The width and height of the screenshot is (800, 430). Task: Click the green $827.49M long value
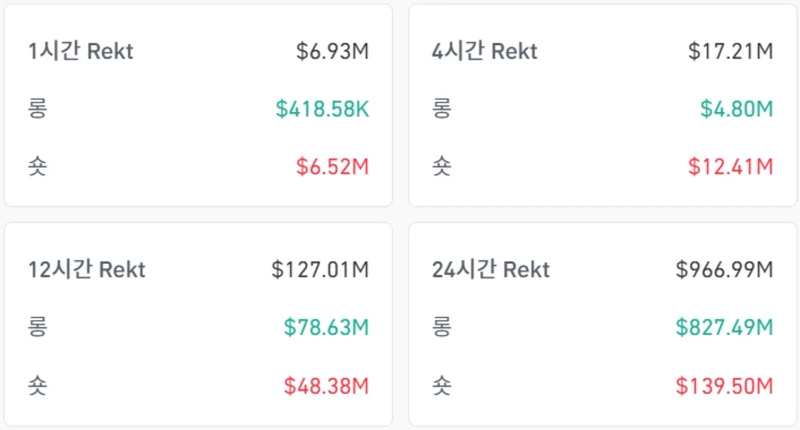click(x=725, y=327)
